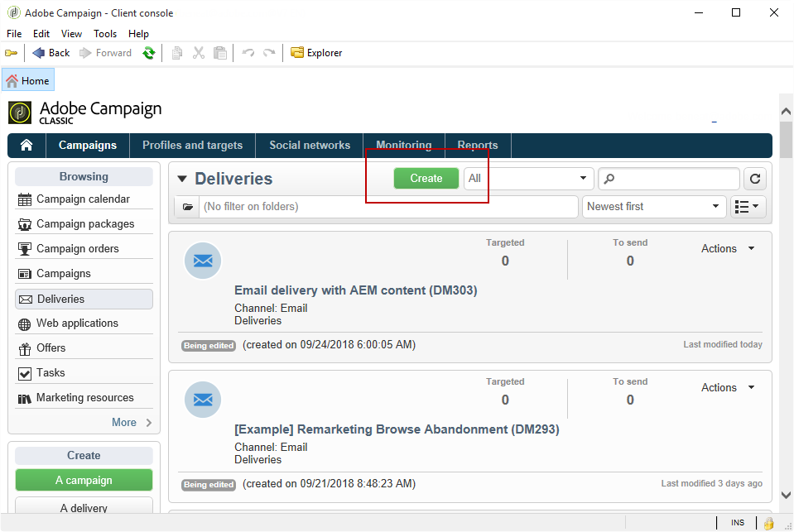Select Deliveries in Browsing panel

[84, 300]
